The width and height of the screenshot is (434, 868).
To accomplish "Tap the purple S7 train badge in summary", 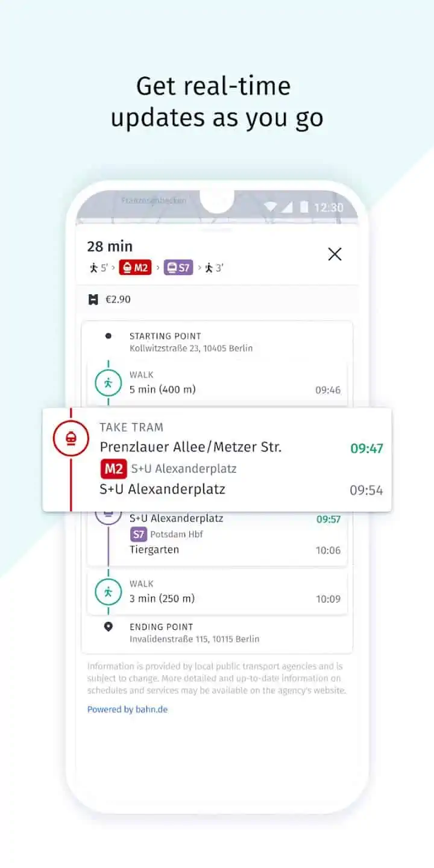I will [178, 268].
